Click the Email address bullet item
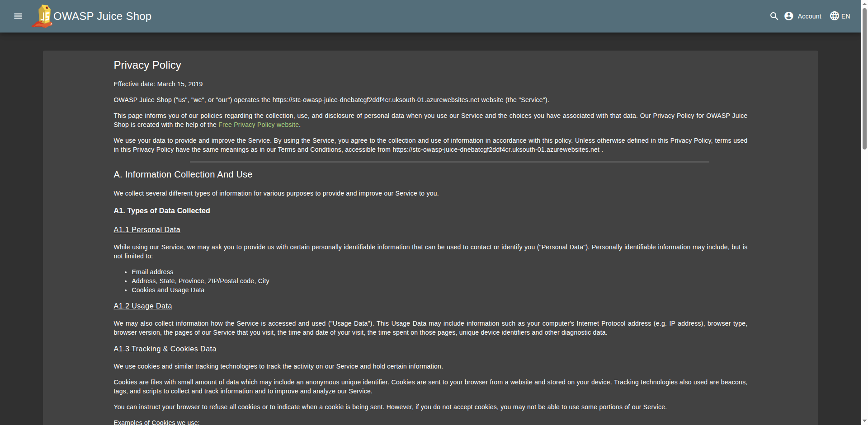The image size is (868, 425). pyautogui.click(x=152, y=272)
